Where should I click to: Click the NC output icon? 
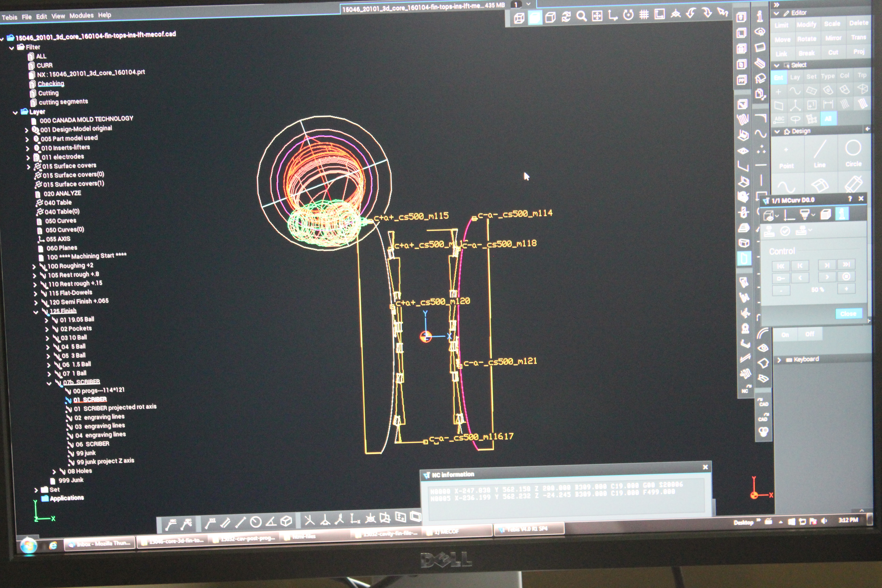(746, 389)
